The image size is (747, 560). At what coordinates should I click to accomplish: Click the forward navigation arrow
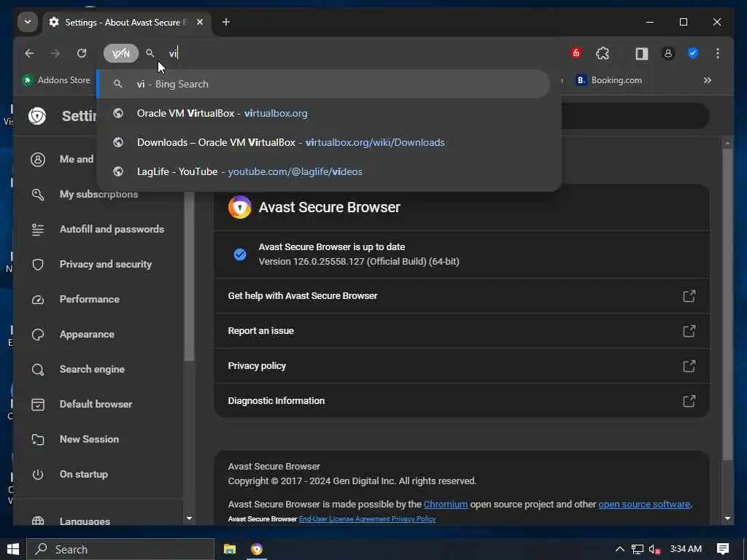(x=55, y=53)
